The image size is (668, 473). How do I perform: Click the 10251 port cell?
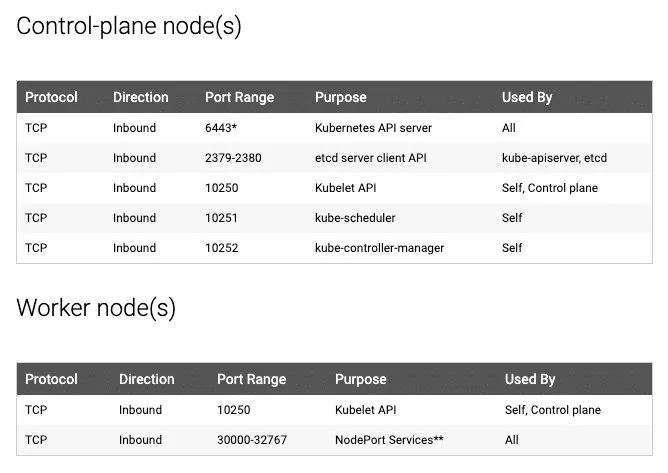point(221,218)
